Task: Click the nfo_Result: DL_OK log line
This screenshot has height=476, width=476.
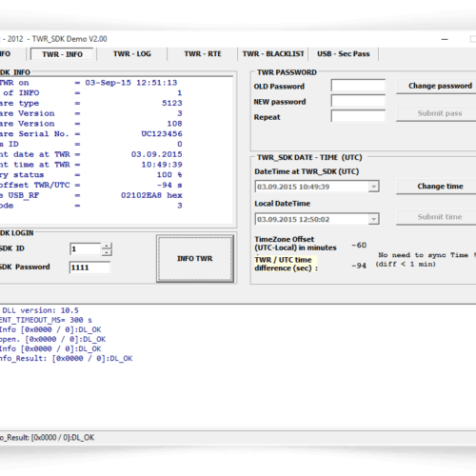Action: coord(66,358)
